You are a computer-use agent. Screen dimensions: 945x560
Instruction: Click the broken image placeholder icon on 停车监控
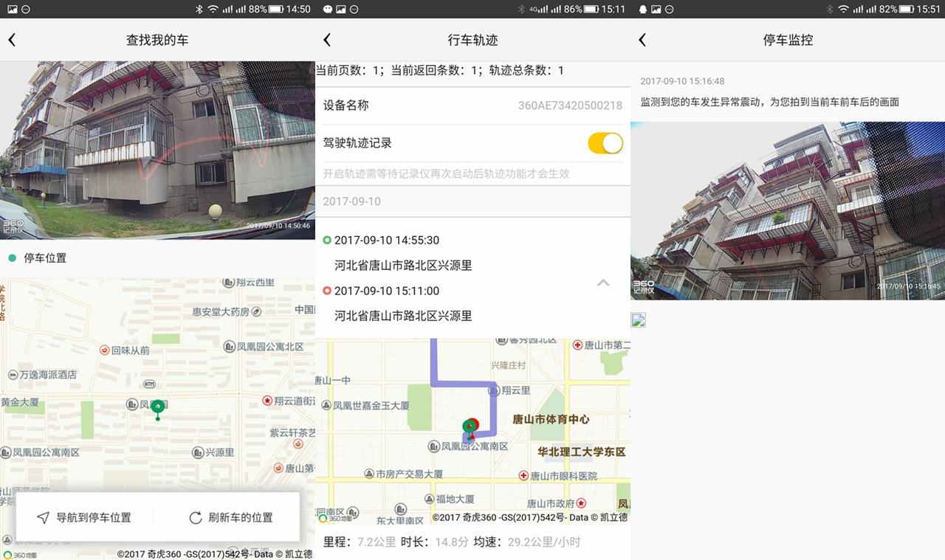coord(639,320)
